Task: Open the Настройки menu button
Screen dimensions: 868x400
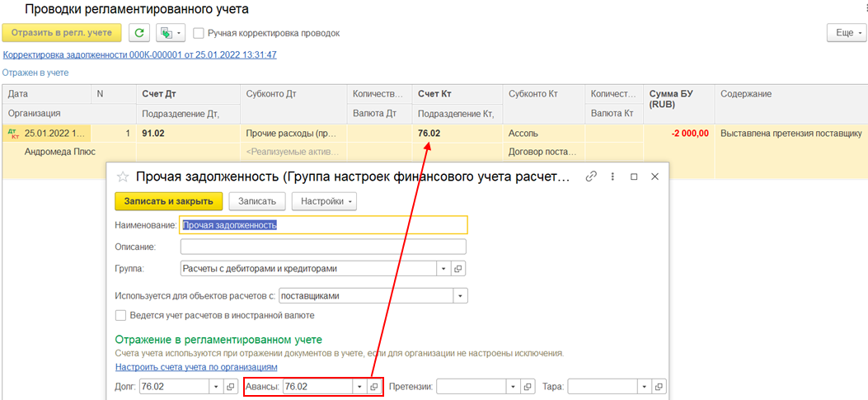Action: click(x=324, y=201)
